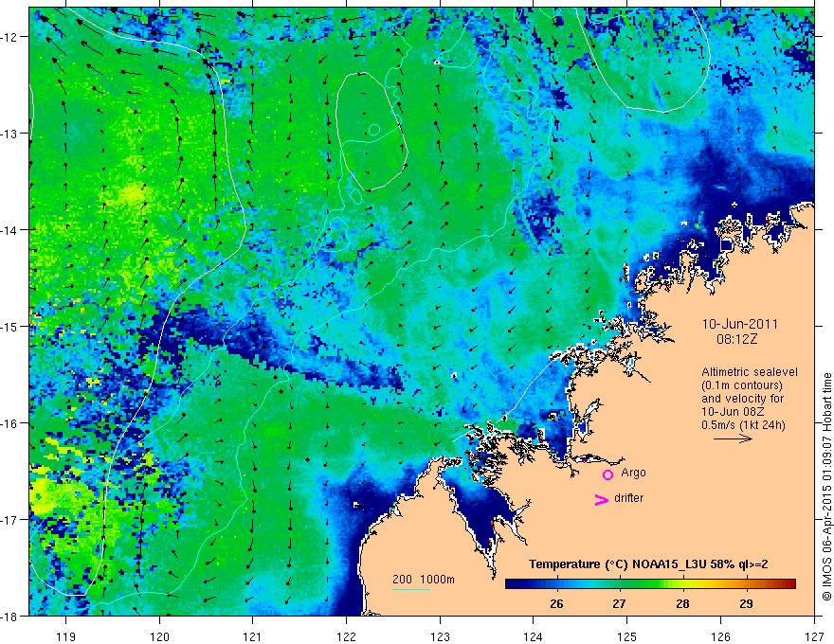The image size is (834, 644).
Task: Click the longitude axis label '124'
Action: [x=534, y=636]
